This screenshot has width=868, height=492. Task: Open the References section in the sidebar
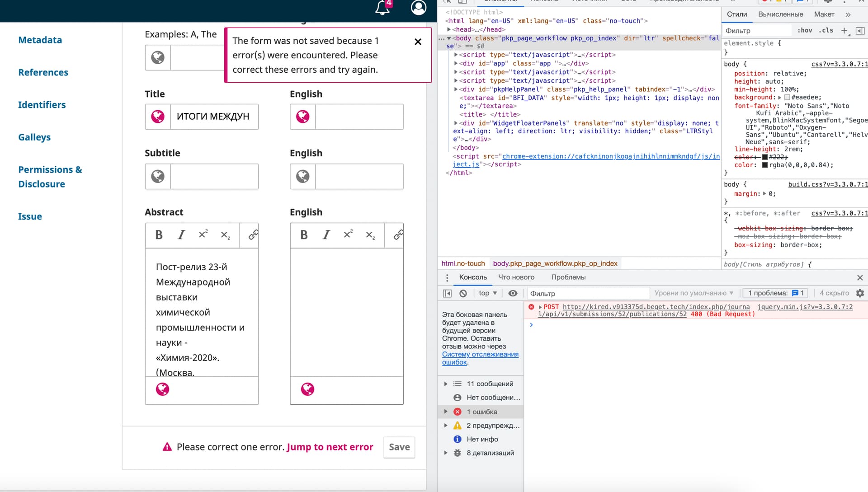pyautogui.click(x=43, y=72)
